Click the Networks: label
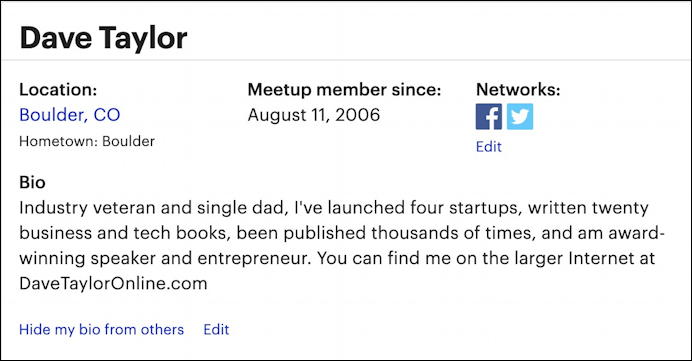Viewport: 692px width, 361px height. [x=518, y=90]
